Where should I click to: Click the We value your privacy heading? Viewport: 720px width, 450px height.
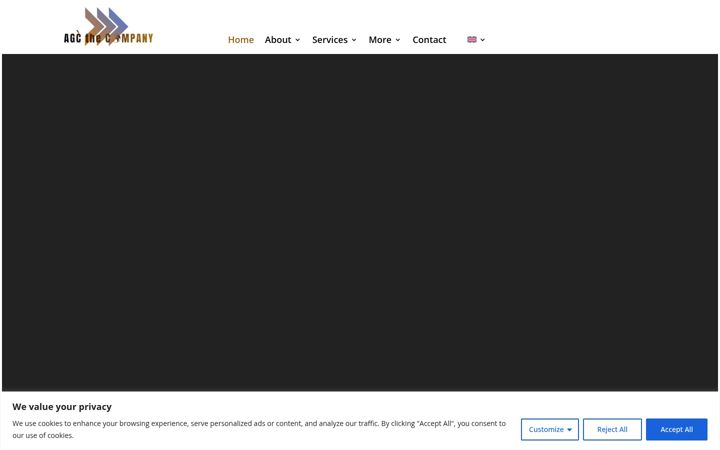point(62,407)
